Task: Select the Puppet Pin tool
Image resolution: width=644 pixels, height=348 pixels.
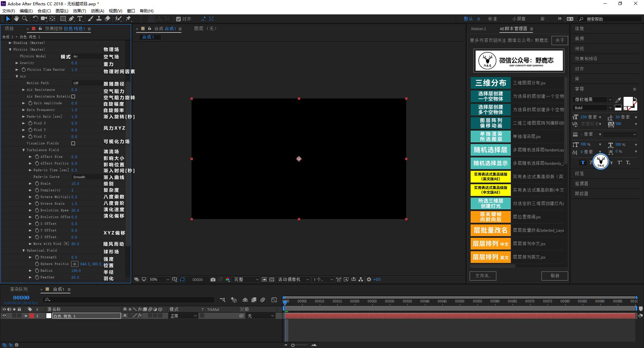Action: [128, 19]
